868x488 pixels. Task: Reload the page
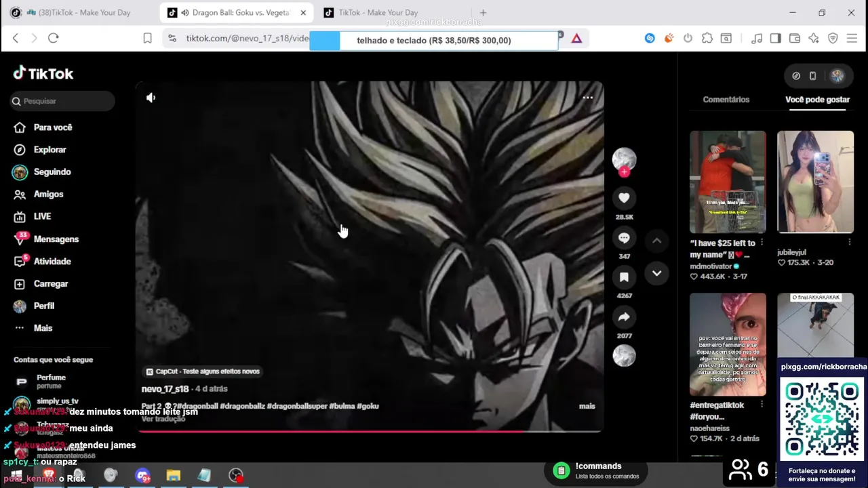[54, 39]
